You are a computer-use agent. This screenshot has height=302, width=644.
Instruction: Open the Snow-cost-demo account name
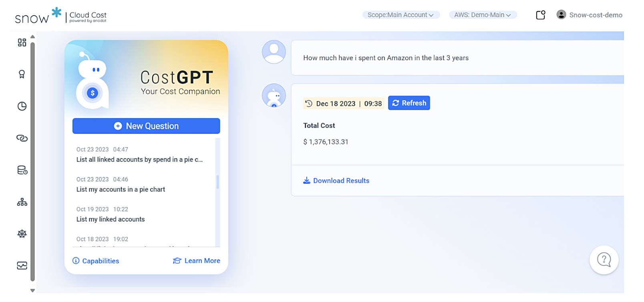point(596,15)
